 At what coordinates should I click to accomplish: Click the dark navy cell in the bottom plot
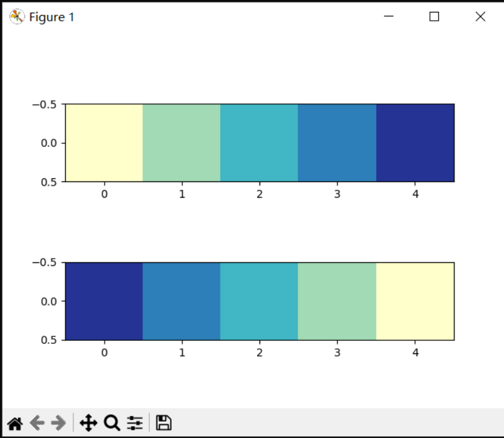[104, 301]
